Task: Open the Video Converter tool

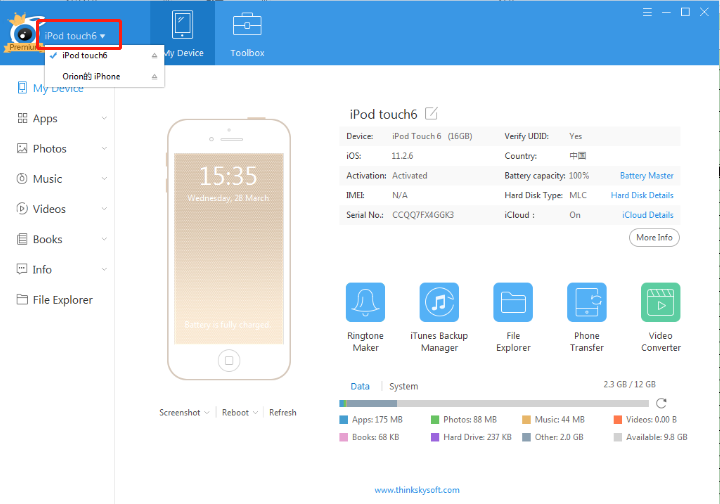Action: point(660,302)
